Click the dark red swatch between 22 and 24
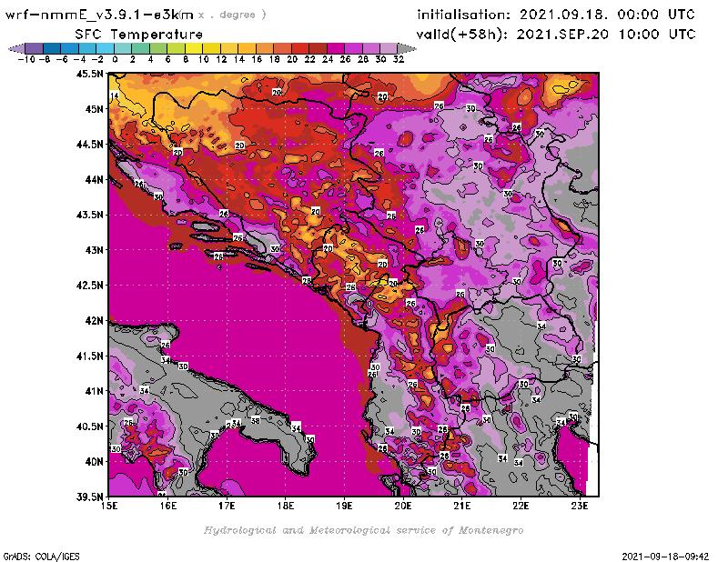The image size is (728, 562). [x=318, y=48]
